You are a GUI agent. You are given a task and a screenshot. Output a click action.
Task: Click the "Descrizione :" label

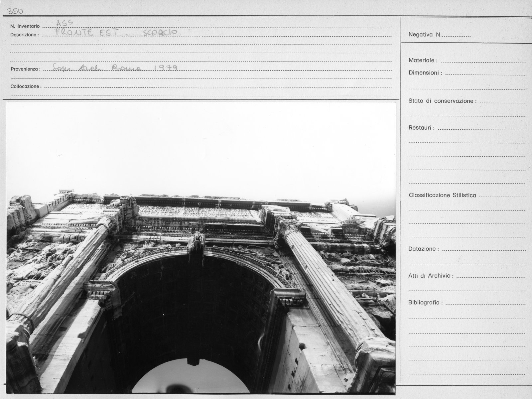pyautogui.click(x=24, y=35)
